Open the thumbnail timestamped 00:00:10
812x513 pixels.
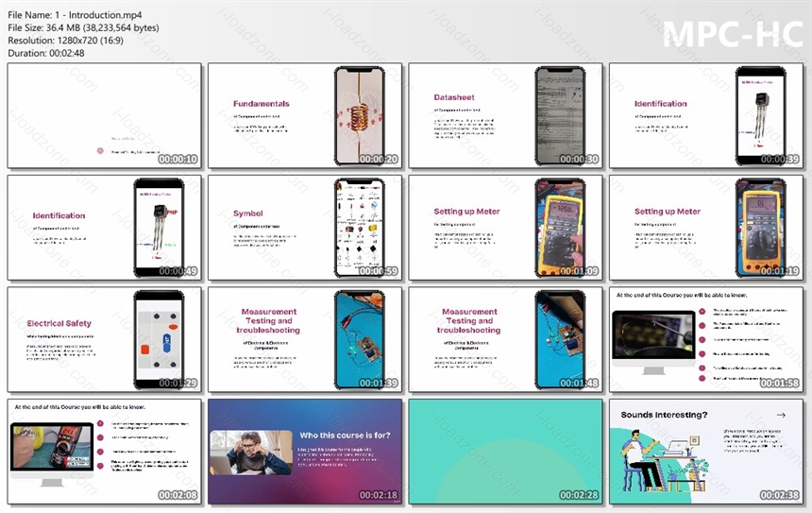pos(104,115)
